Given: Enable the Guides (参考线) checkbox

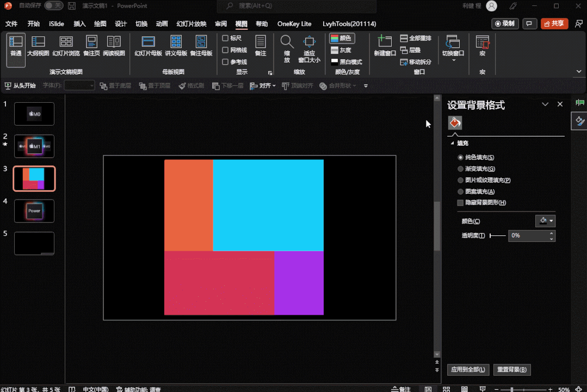Looking at the screenshot, I should pos(225,62).
